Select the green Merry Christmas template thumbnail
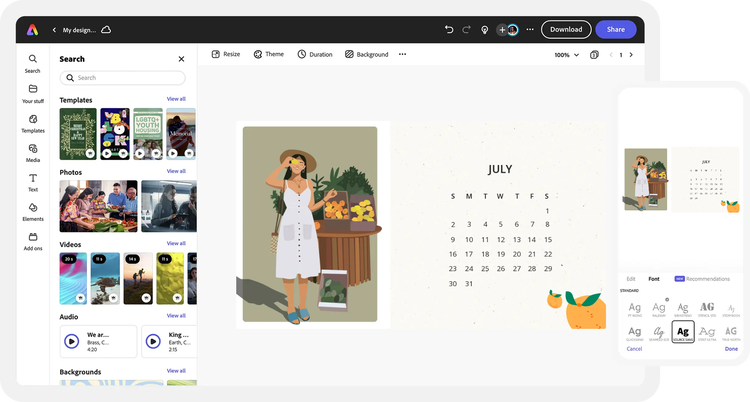 point(78,134)
